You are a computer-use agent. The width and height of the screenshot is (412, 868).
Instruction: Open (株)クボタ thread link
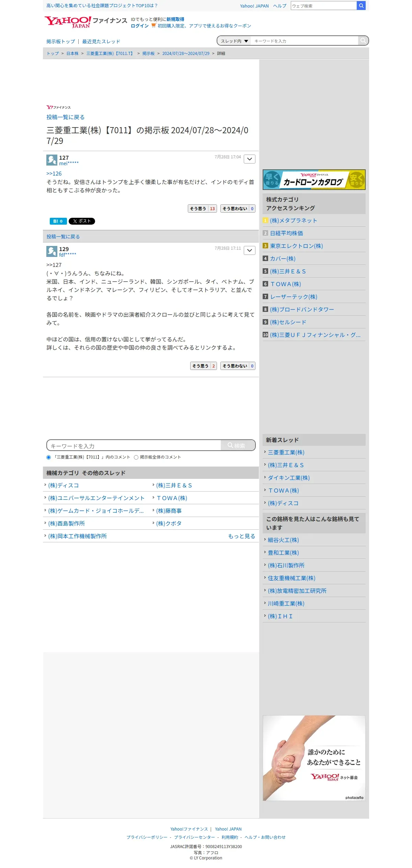click(x=169, y=523)
